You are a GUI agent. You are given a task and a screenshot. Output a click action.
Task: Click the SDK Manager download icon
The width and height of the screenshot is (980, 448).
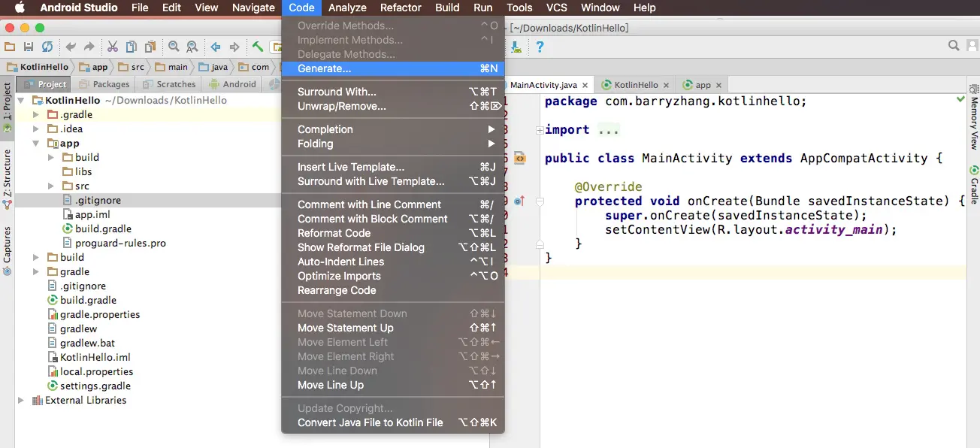516,47
